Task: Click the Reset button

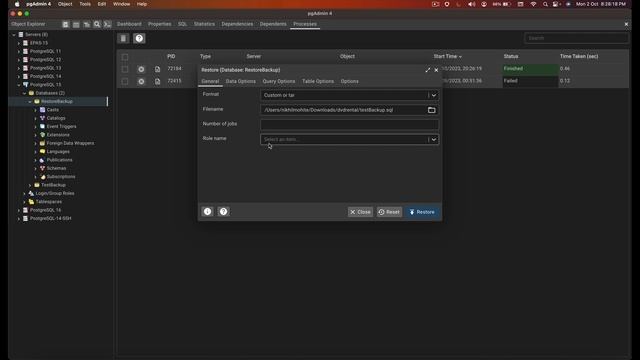Action: click(x=389, y=212)
